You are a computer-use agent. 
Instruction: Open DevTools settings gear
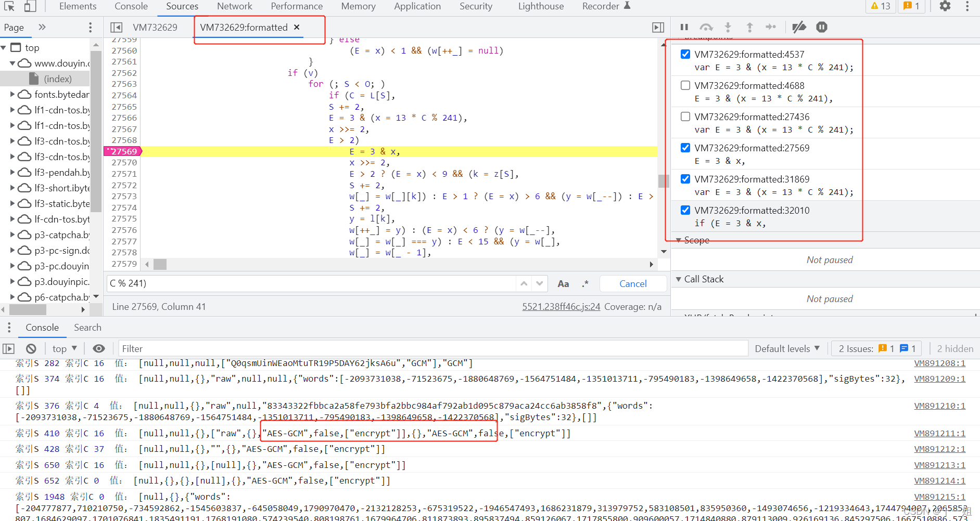(945, 6)
